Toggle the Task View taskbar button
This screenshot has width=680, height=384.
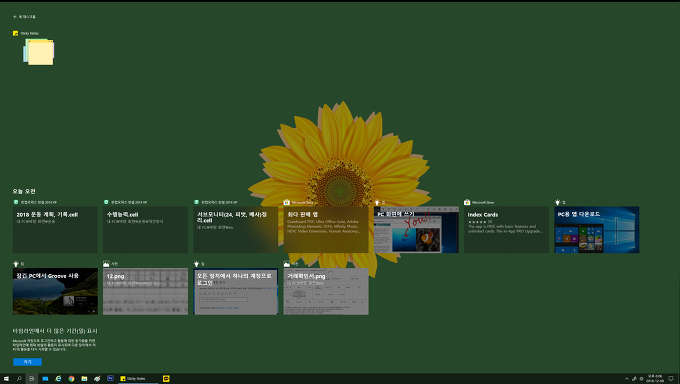pos(32,379)
